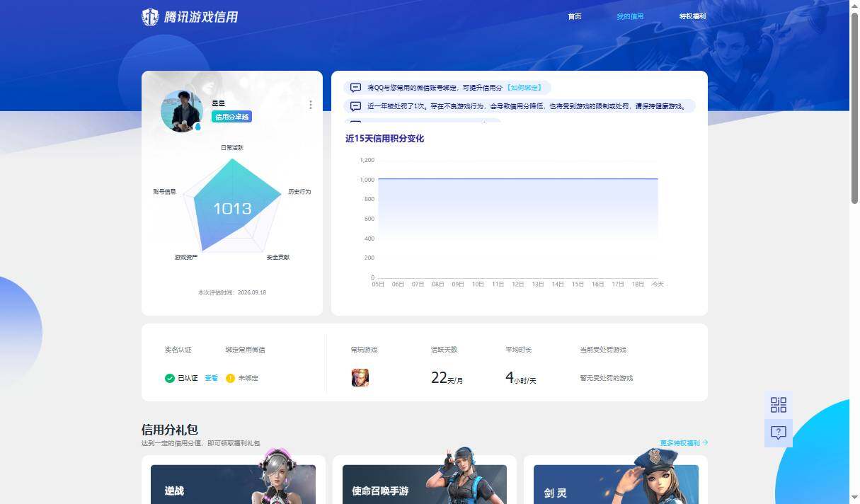Click the 常玩游戏 game icon

click(360, 377)
